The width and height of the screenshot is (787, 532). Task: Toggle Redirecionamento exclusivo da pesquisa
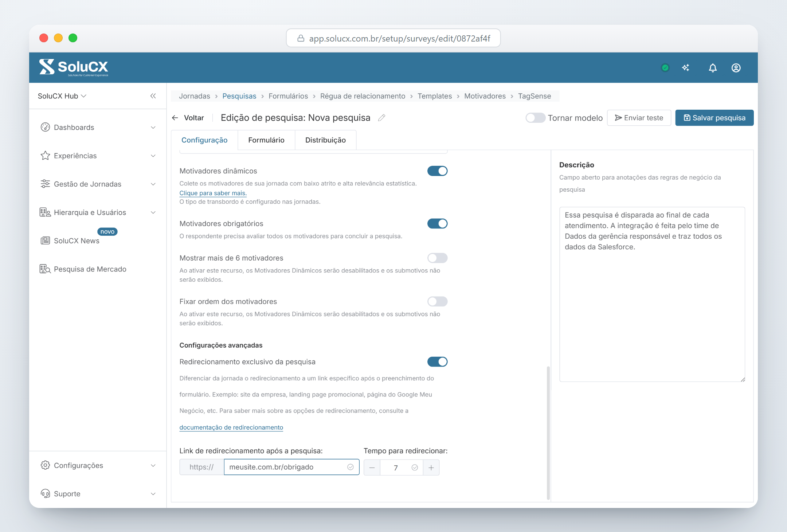[x=437, y=361]
